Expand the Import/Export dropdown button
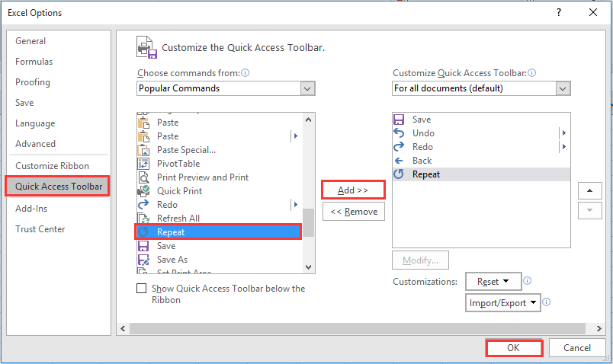The width and height of the screenshot is (613, 364). (x=502, y=303)
